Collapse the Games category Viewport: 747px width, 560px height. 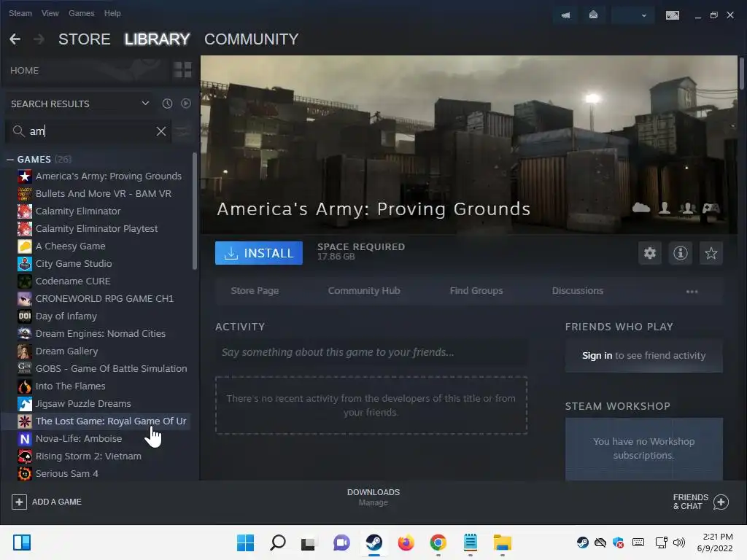[x=10, y=160]
